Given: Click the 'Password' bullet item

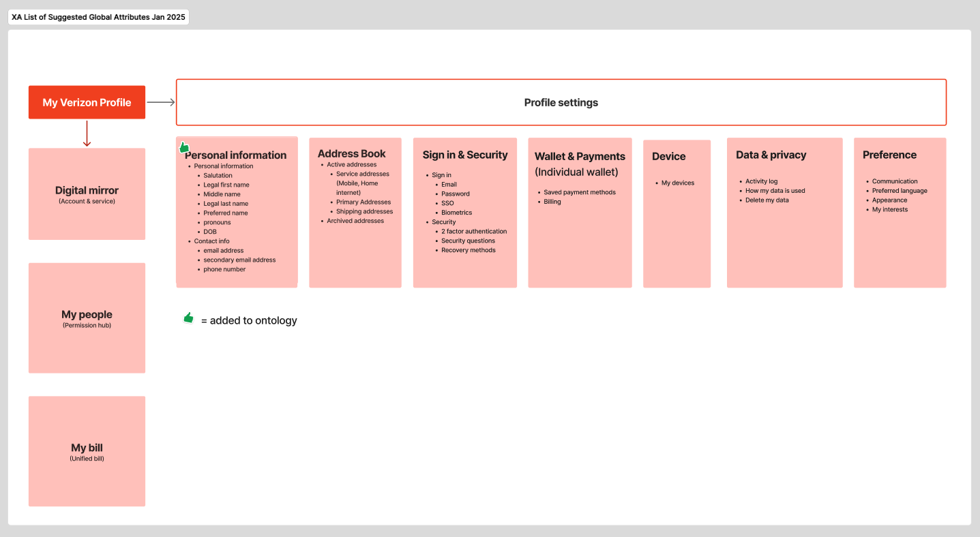Looking at the screenshot, I should point(456,194).
